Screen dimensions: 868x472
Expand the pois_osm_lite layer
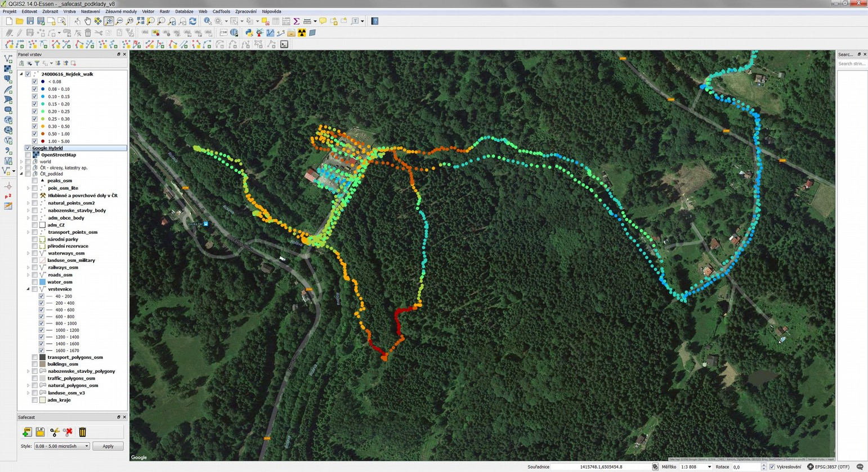tap(28, 188)
